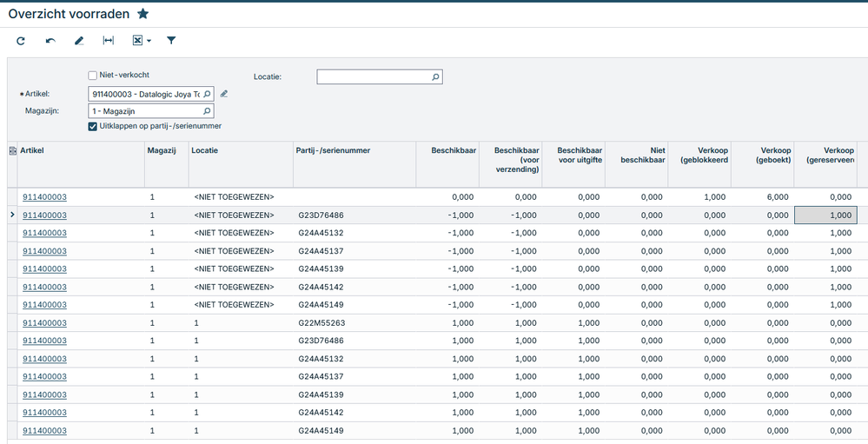868x444 pixels.
Task: Click the pencil edit icon in the toolbar
Action: [x=79, y=41]
